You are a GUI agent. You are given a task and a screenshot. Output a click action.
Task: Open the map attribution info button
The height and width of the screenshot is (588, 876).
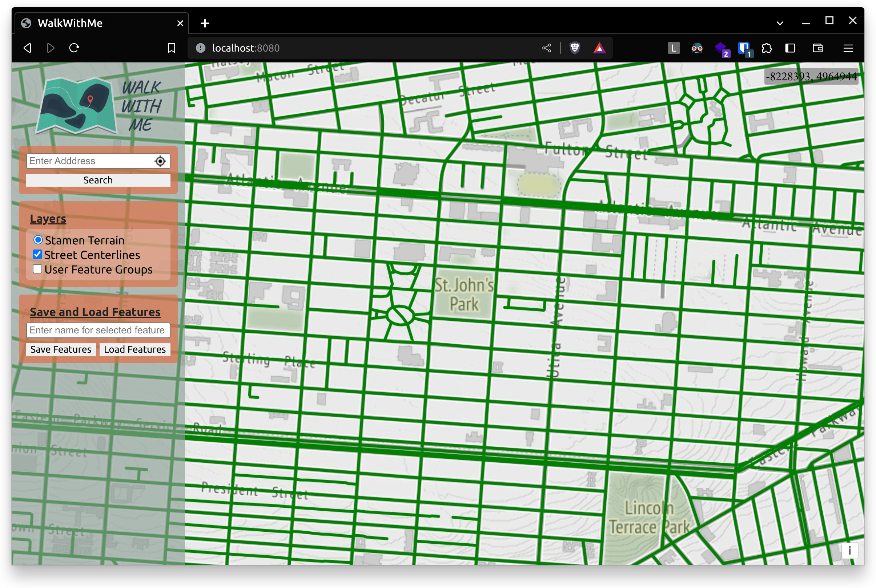(849, 551)
